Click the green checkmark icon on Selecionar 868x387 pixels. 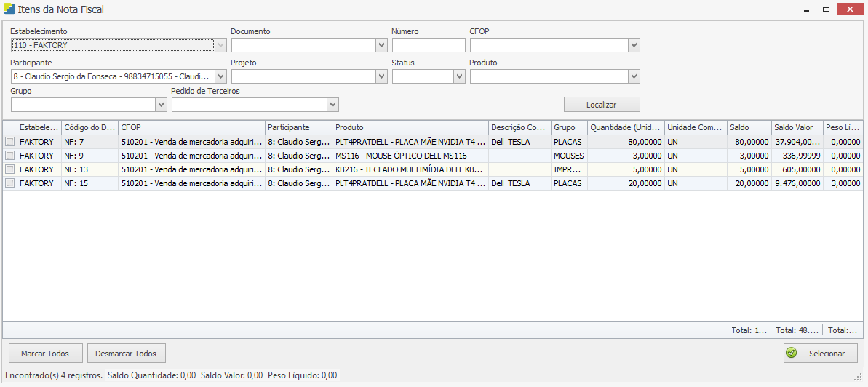click(x=791, y=354)
